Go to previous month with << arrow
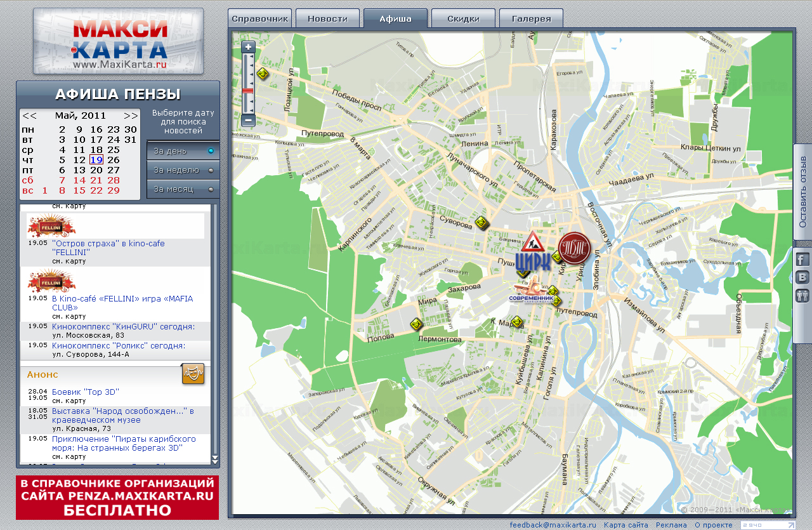This screenshot has height=530, width=812. pos(30,116)
